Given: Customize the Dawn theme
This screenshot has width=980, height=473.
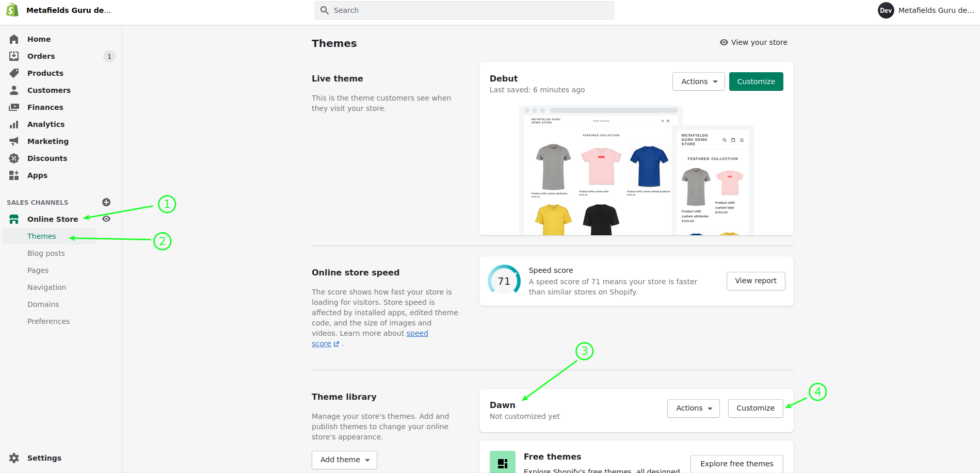Looking at the screenshot, I should 756,409.
